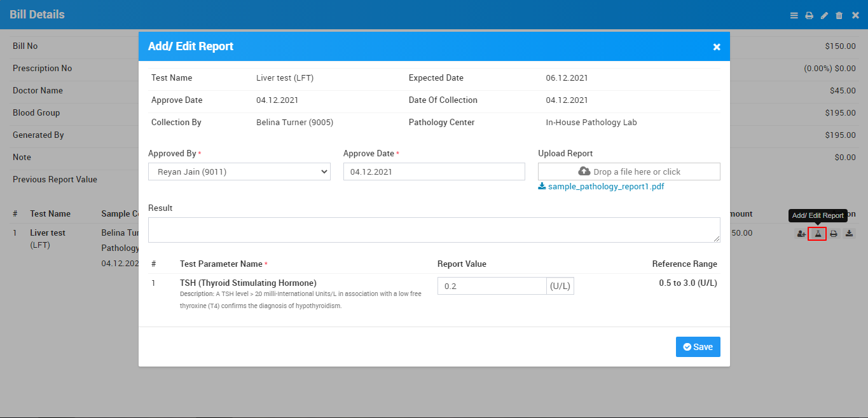Click the Drop a file upload area

point(629,172)
